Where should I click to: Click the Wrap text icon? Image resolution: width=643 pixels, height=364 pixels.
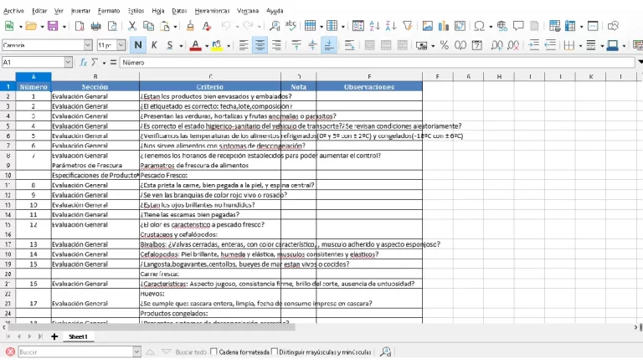click(x=349, y=45)
